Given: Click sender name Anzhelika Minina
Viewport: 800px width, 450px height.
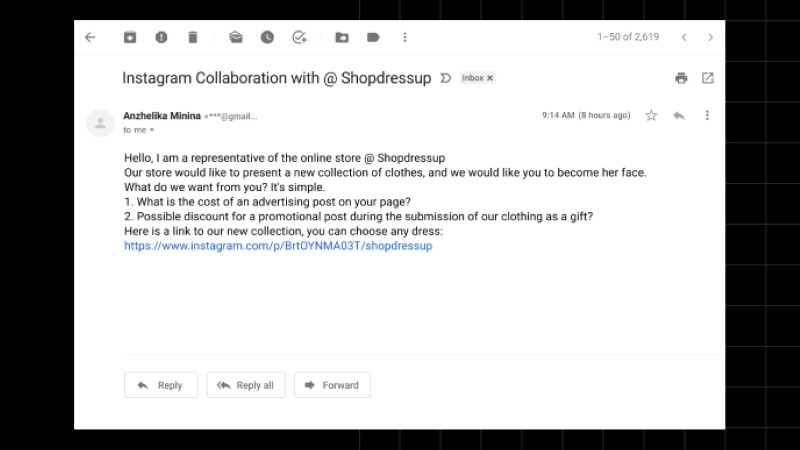Looking at the screenshot, I should [x=162, y=116].
